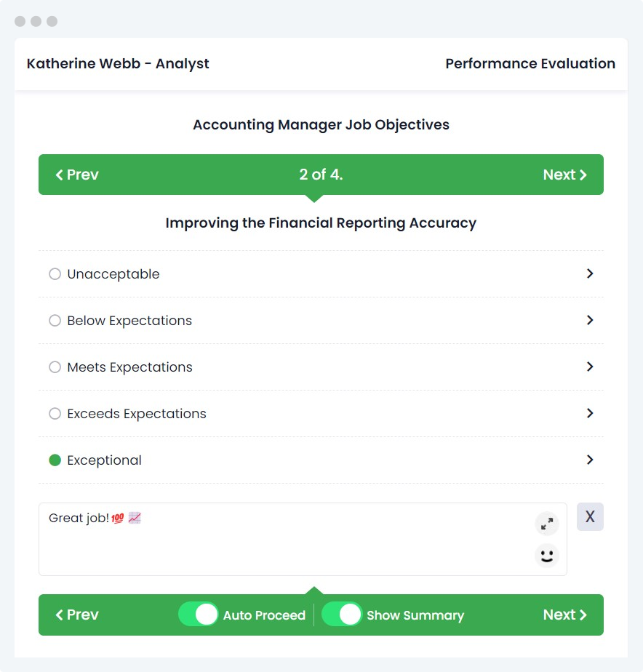Clear the comment using the X button
This screenshot has height=672, width=643.
pos(590,516)
